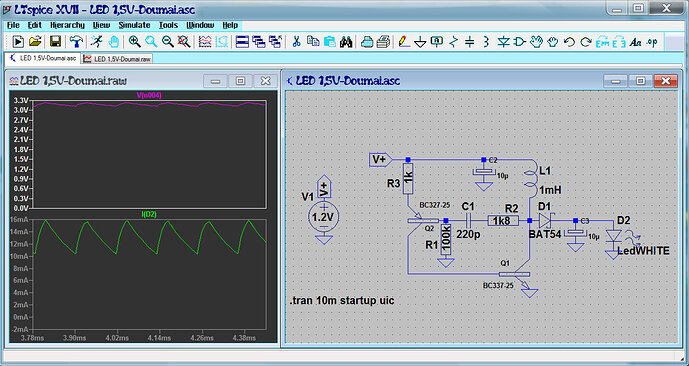Open the Help menu
This screenshot has width=689, height=366.
point(230,25)
